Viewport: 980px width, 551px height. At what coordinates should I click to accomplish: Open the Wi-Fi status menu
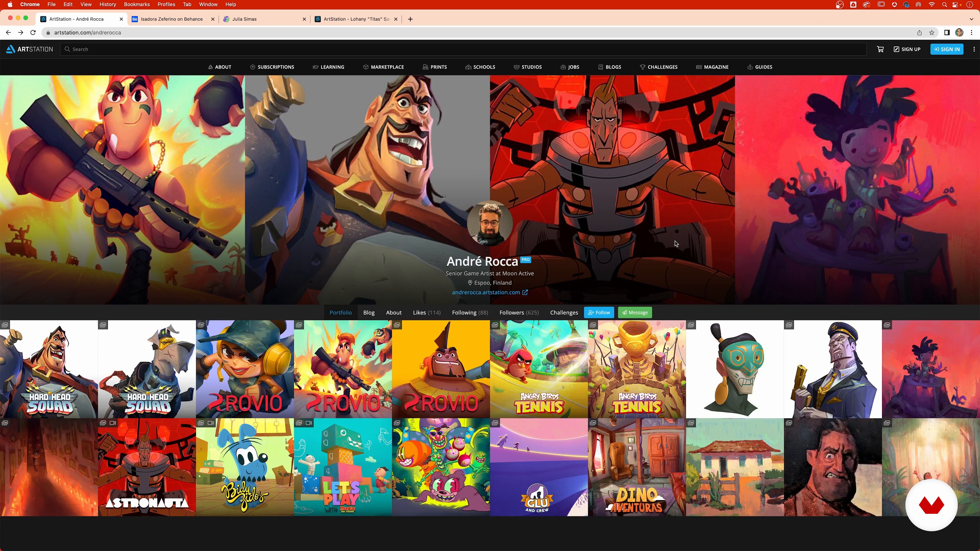[x=931, y=5]
